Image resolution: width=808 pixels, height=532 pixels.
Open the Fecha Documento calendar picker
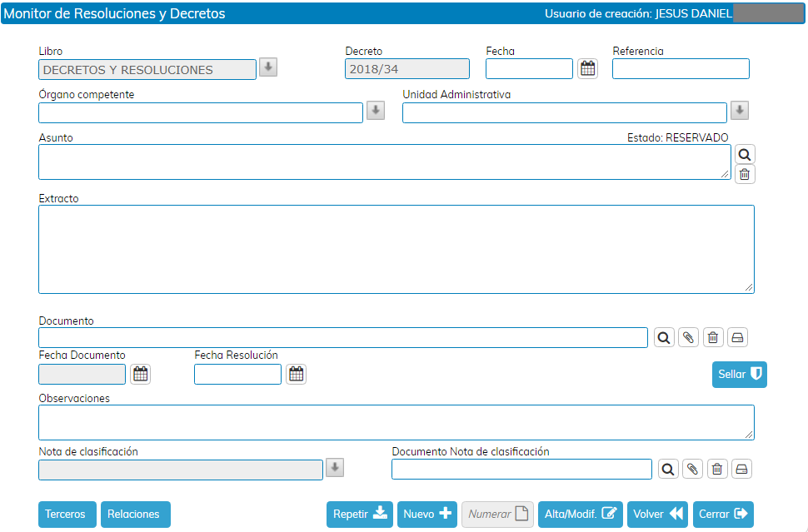pyautogui.click(x=140, y=375)
